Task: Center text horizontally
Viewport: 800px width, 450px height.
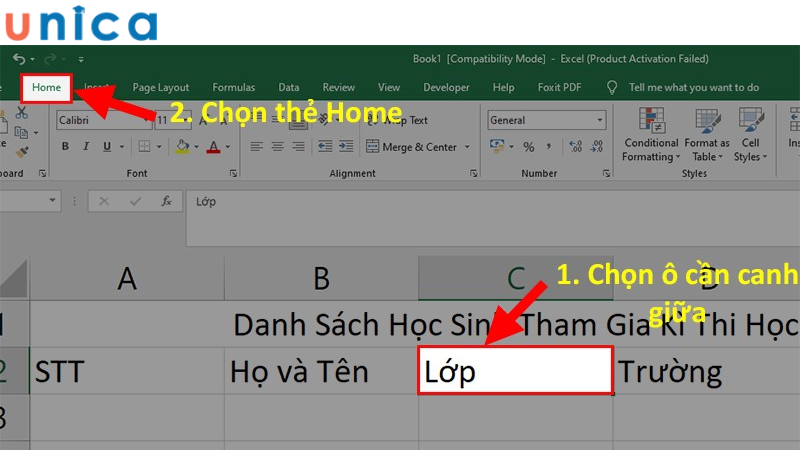Action: point(278,147)
